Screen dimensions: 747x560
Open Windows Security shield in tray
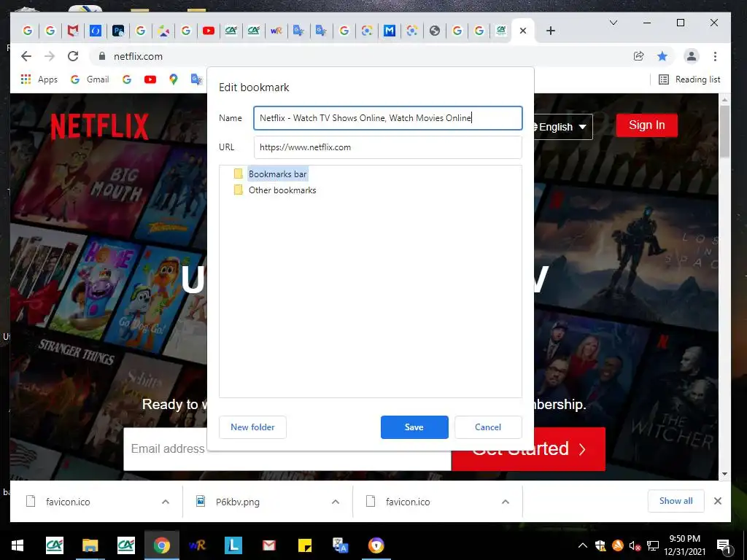[600, 545]
